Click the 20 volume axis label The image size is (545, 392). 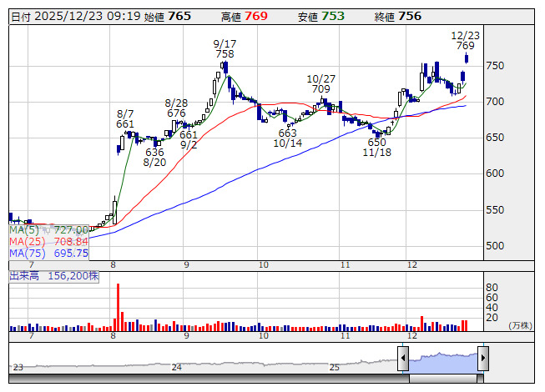(x=492, y=317)
